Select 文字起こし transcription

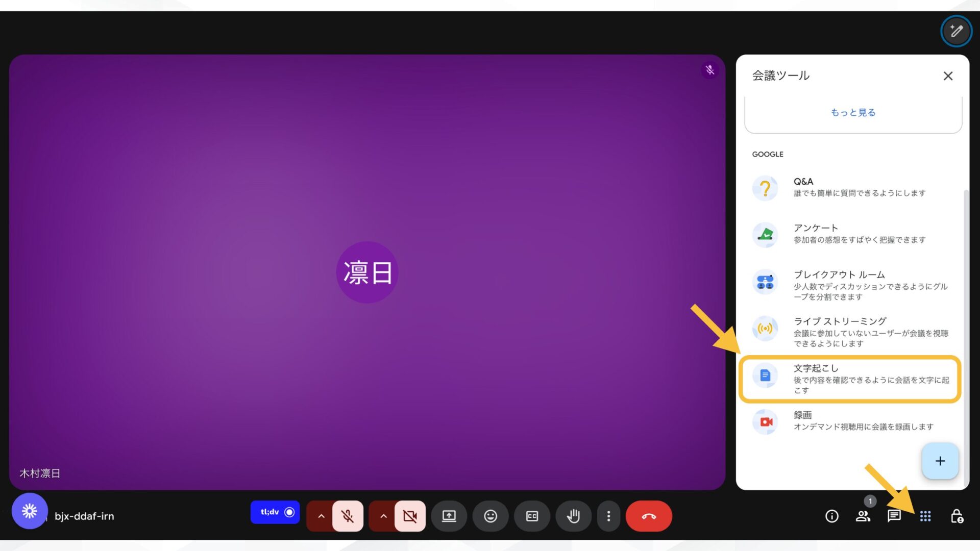[849, 379]
